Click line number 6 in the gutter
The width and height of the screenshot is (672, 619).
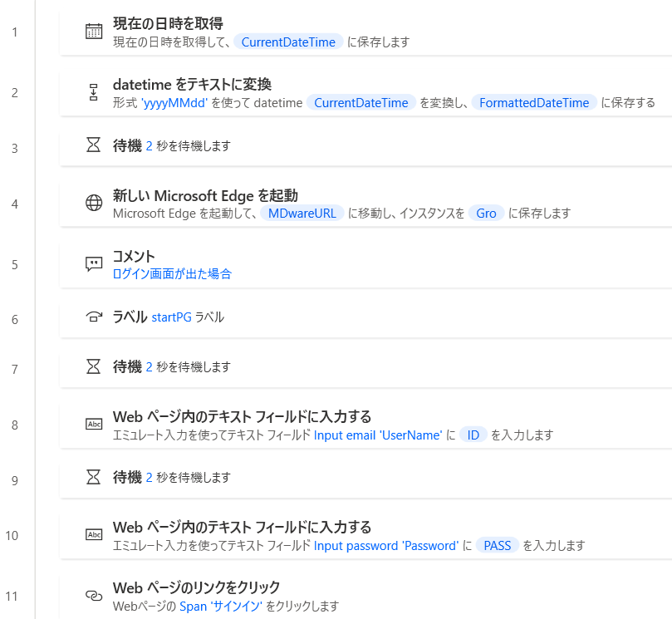tap(15, 320)
